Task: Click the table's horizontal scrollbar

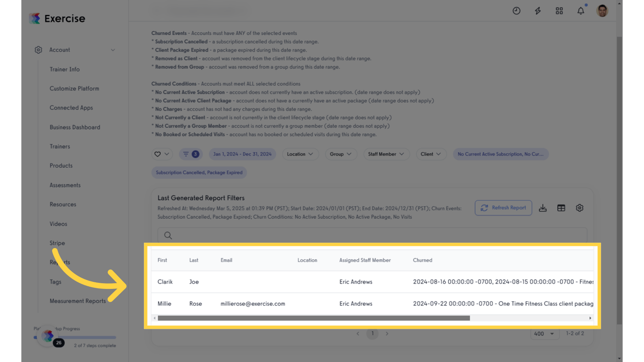Action: tap(314, 318)
